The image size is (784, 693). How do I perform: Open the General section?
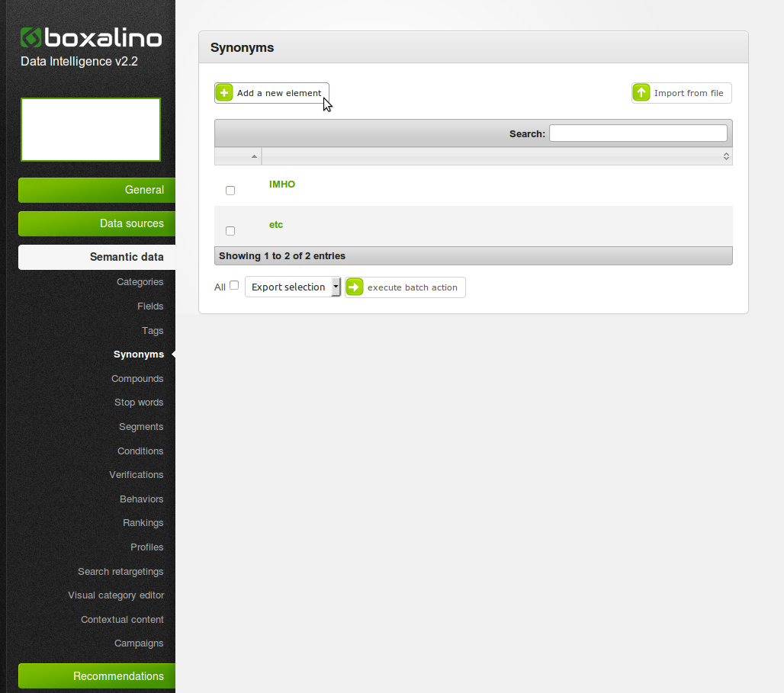(x=97, y=190)
